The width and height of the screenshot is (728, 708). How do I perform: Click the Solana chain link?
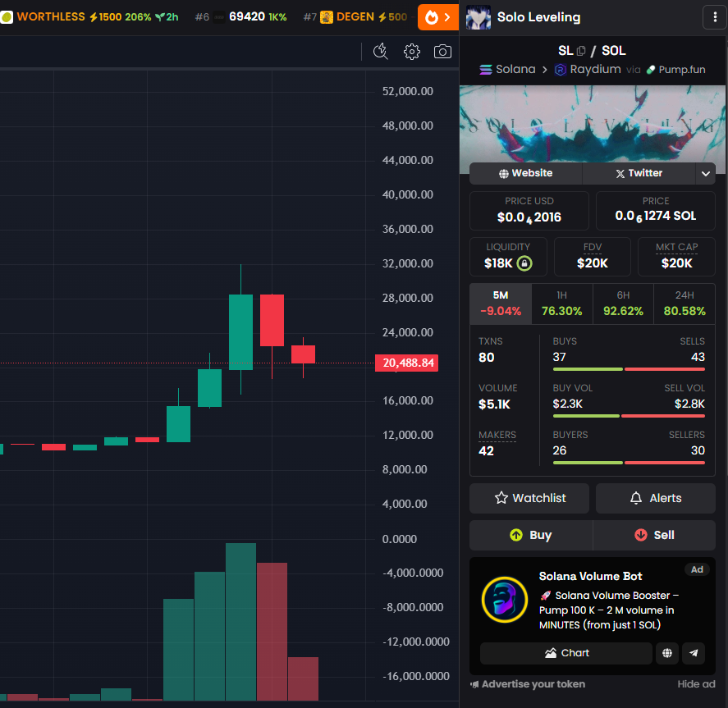[507, 69]
